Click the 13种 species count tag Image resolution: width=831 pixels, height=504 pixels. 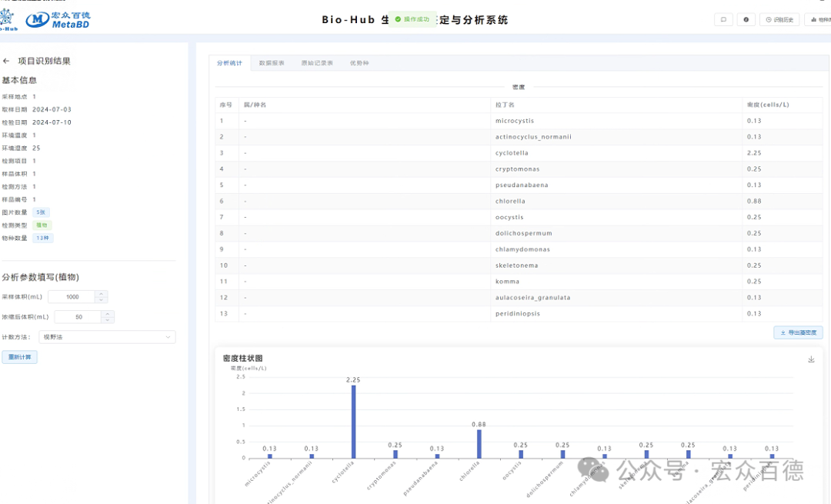point(42,238)
